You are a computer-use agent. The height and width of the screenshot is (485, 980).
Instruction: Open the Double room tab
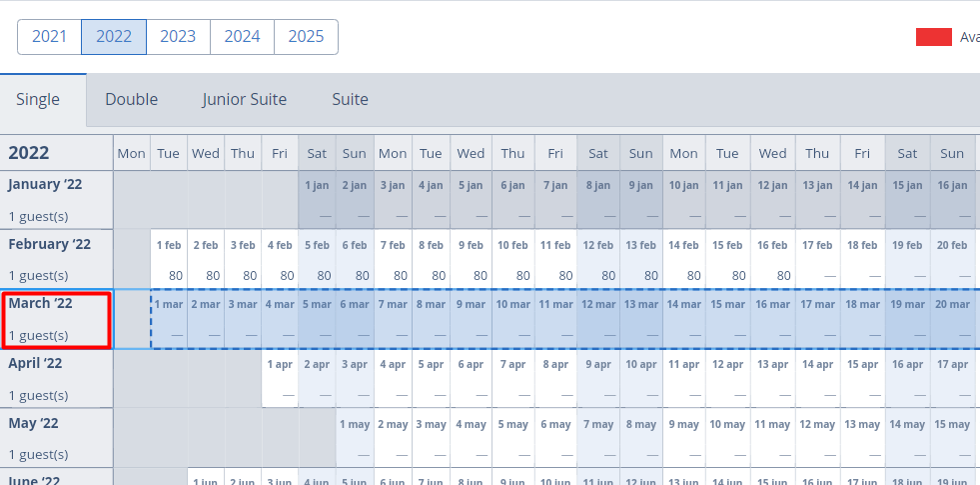pyautogui.click(x=131, y=100)
